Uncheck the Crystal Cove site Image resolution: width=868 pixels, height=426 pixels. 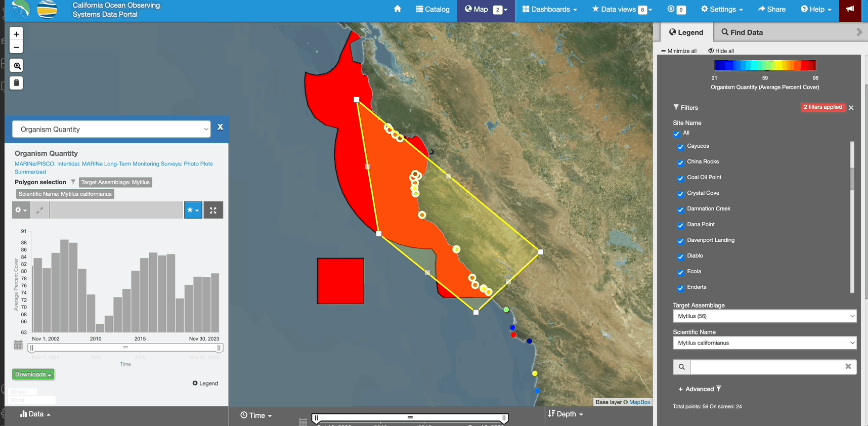(680, 194)
